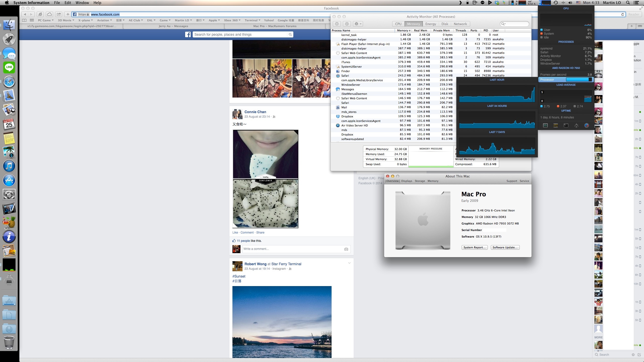Reload the Facebook page in Safari
Screen dimensions: 644x362
pyautogui.click(x=623, y=14)
